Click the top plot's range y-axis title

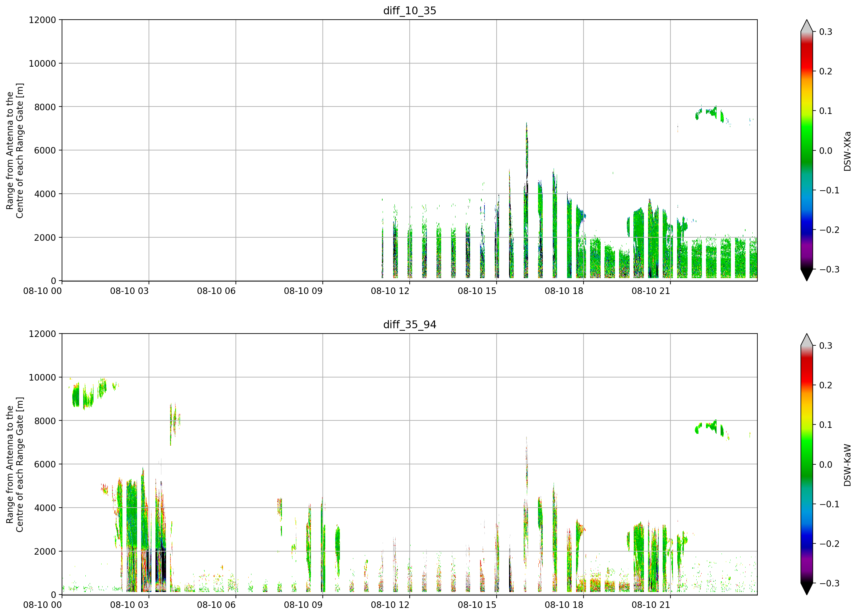(15, 150)
